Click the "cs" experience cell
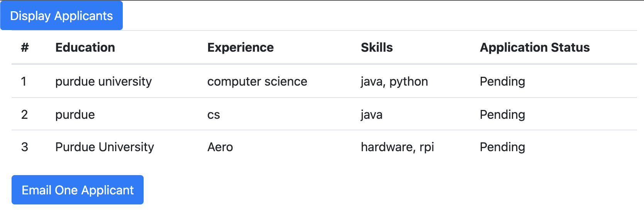Viewport: 644px width, 216px height. (x=214, y=115)
